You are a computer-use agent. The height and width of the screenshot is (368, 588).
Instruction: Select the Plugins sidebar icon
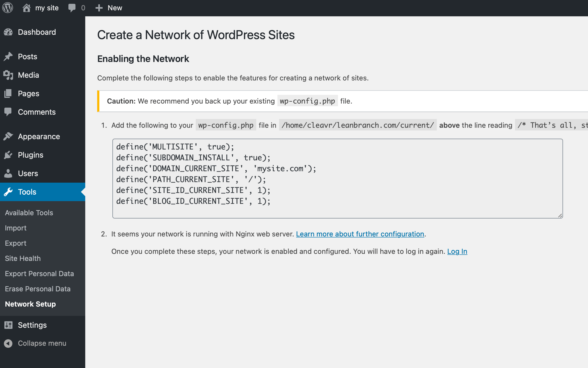pyautogui.click(x=8, y=155)
